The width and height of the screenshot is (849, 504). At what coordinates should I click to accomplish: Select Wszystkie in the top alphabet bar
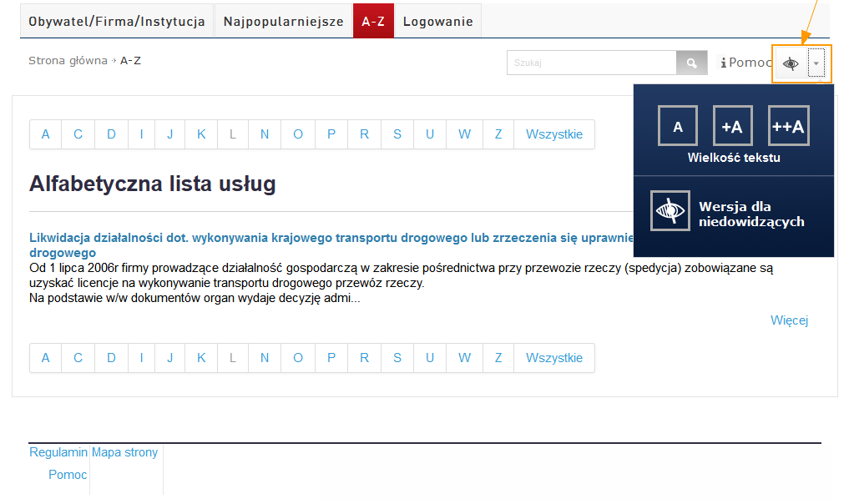[x=554, y=134]
